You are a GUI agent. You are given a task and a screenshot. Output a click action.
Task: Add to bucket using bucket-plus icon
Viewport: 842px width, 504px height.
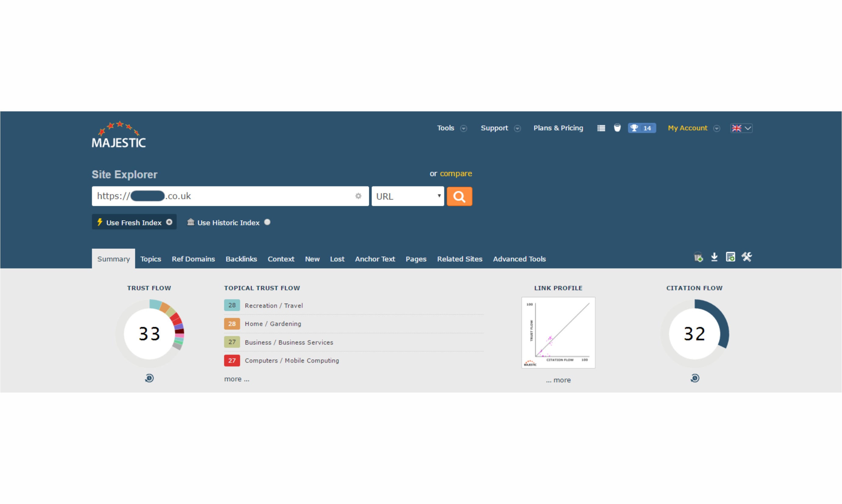coord(698,257)
